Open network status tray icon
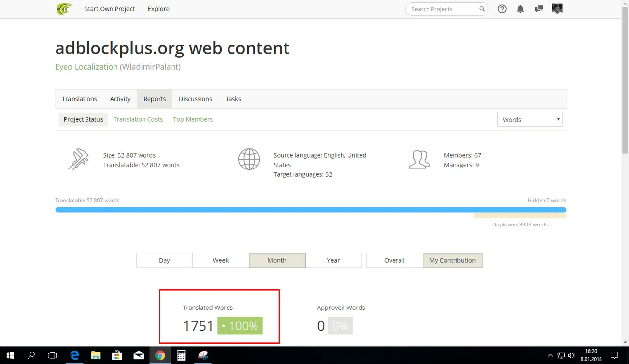This screenshot has height=364, width=629. click(x=561, y=355)
